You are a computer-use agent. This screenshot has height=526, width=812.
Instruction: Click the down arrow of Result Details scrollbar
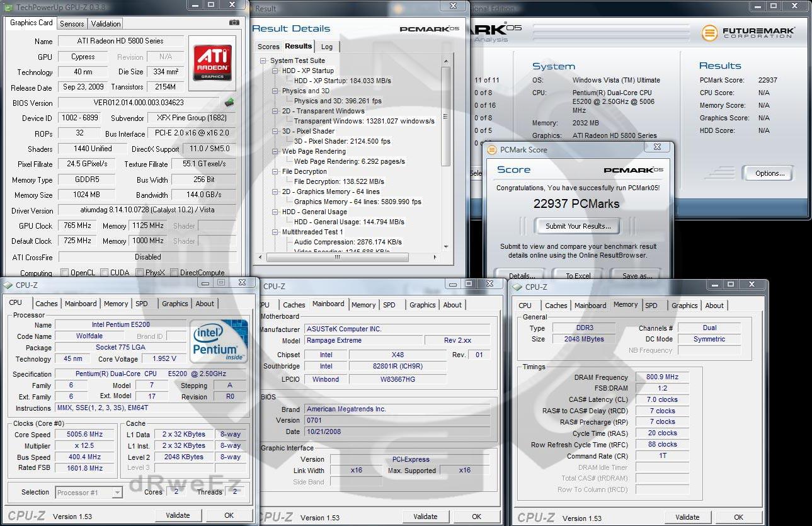(446, 246)
